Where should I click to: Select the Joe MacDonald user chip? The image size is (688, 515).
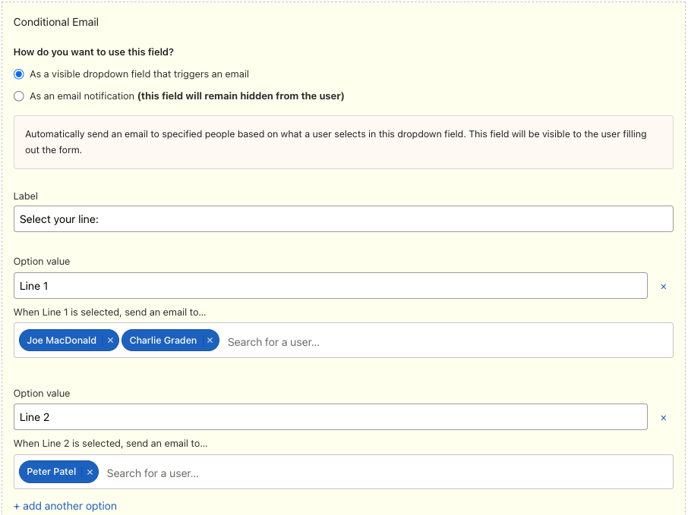tap(61, 340)
